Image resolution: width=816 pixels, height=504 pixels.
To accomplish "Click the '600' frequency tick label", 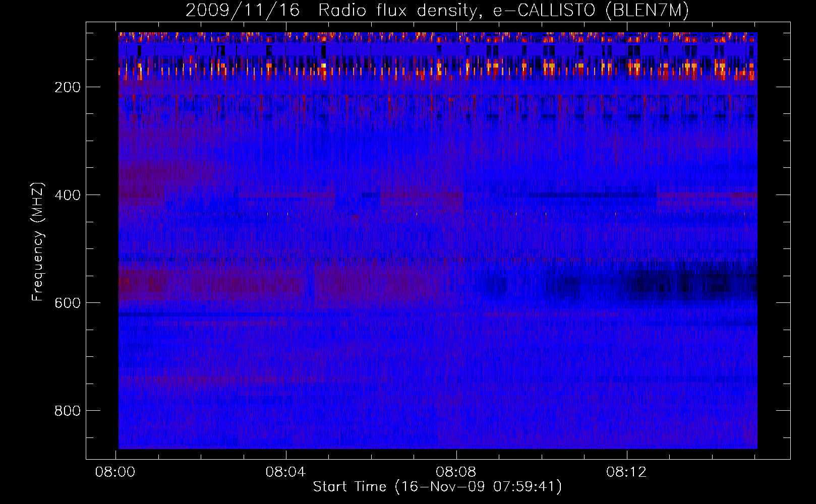I will pyautogui.click(x=68, y=303).
